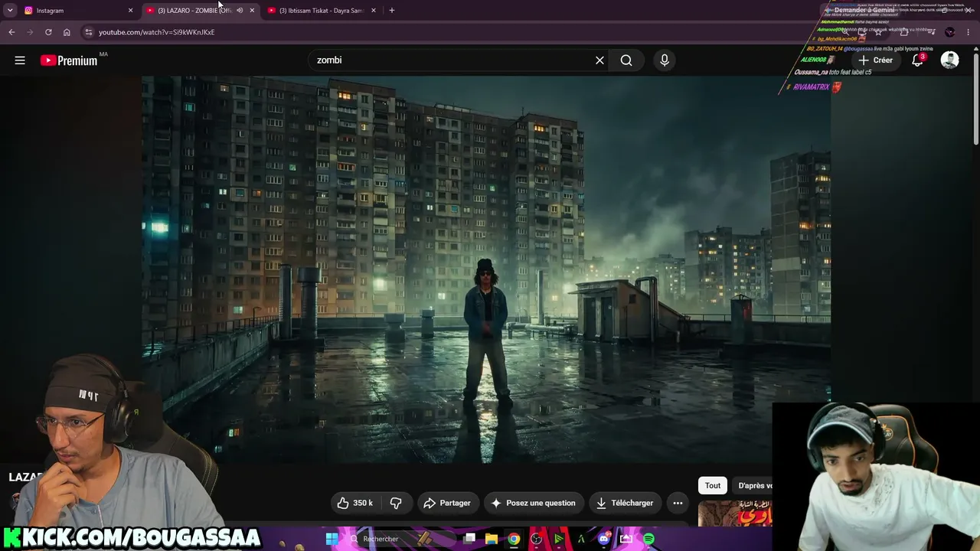Dislike the video with thumbs down
This screenshot has height=551, width=980.
pyautogui.click(x=396, y=503)
